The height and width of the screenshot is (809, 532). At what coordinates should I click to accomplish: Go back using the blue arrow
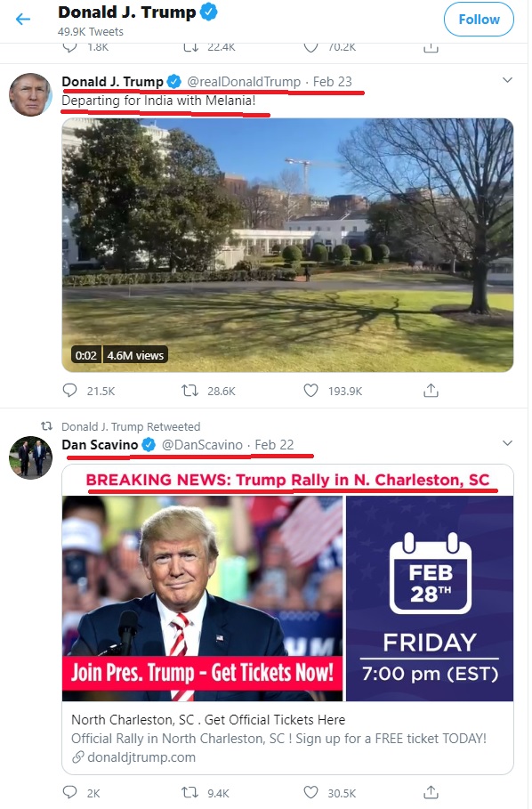[23, 20]
